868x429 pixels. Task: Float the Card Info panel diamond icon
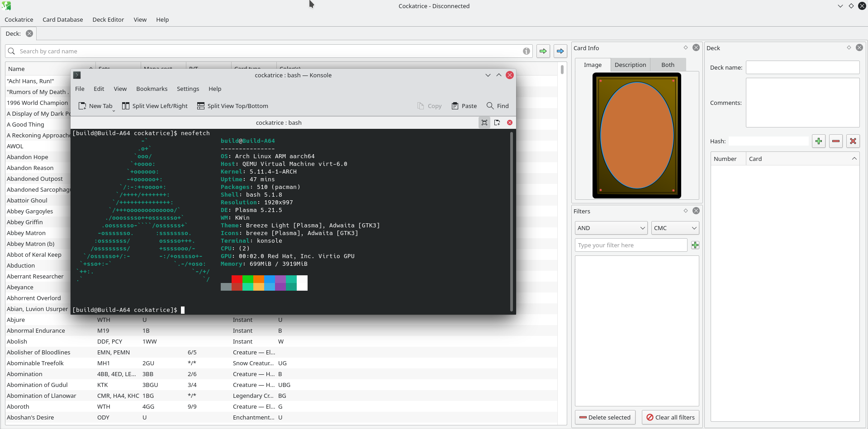686,47
